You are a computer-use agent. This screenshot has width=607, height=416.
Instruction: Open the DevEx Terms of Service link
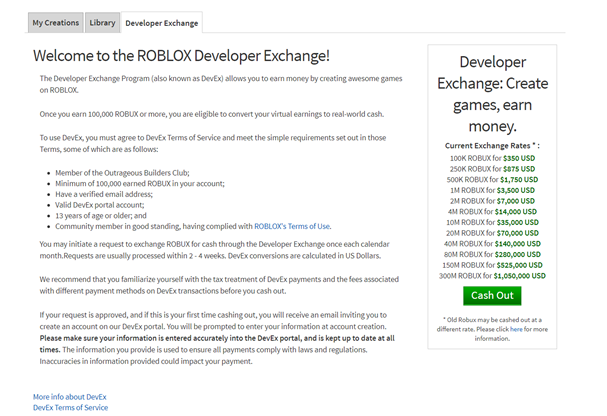coord(70,407)
